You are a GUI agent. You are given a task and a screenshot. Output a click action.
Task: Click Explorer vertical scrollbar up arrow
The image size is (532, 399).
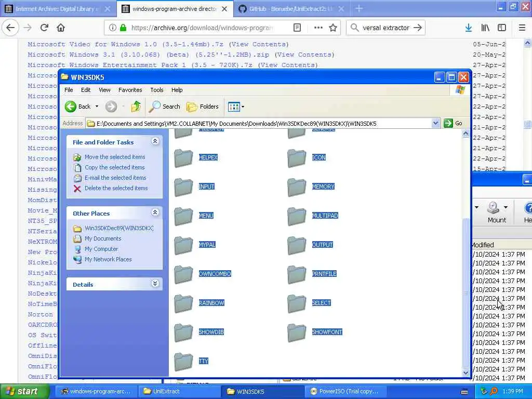coord(466,134)
